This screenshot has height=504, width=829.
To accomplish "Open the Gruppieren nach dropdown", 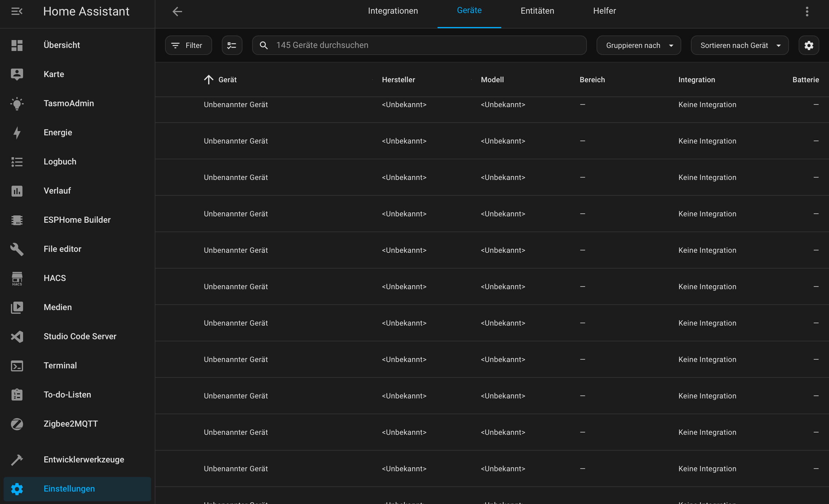I will point(638,45).
